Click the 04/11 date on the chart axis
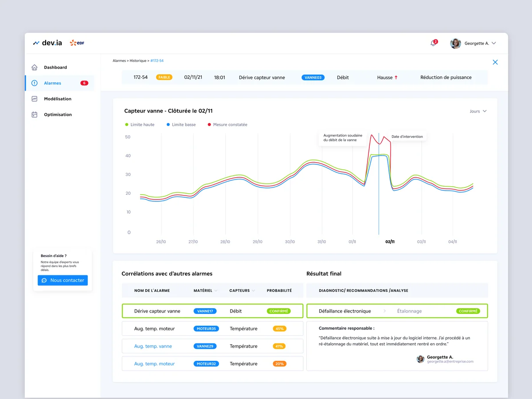This screenshot has height=399, width=532. pos(453,242)
